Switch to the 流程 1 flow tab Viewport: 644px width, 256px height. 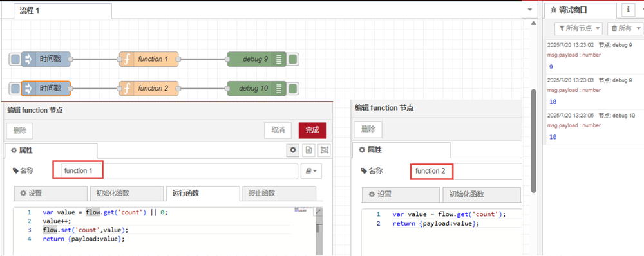[62, 11]
